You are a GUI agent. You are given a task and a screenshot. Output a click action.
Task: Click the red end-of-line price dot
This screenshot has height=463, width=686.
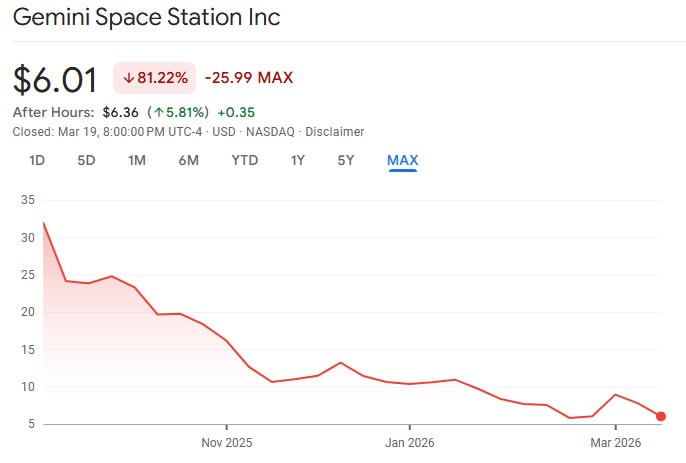pyautogui.click(x=661, y=416)
